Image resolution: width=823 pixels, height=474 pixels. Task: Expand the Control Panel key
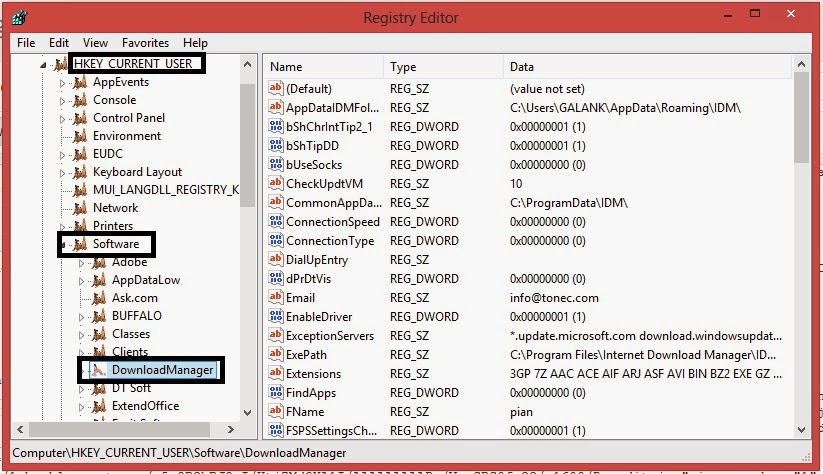click(x=62, y=119)
